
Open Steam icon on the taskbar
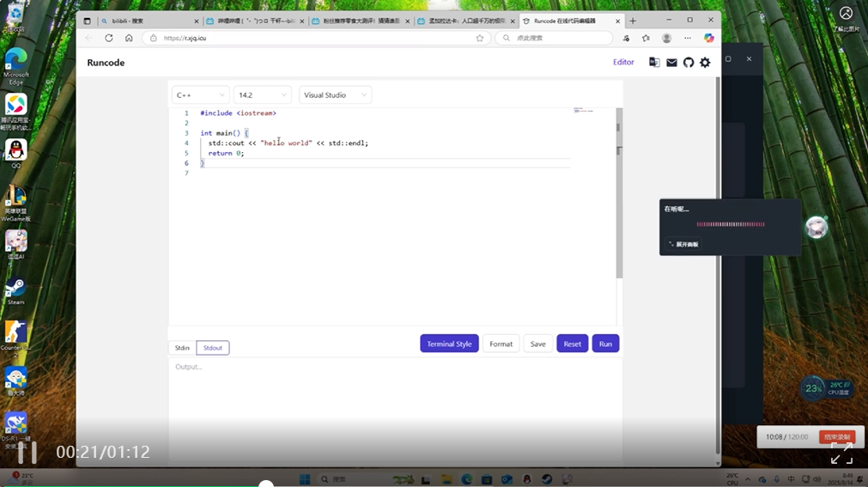[547, 479]
